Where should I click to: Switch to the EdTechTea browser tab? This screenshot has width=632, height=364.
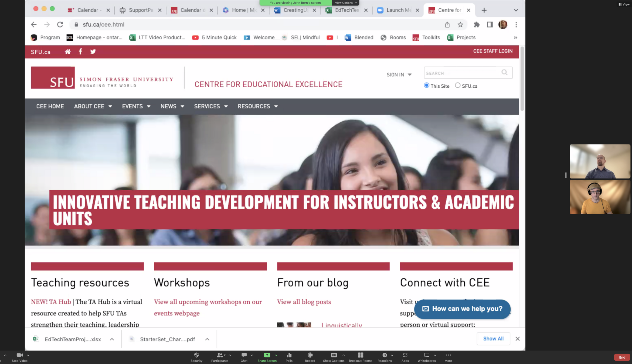[347, 10]
